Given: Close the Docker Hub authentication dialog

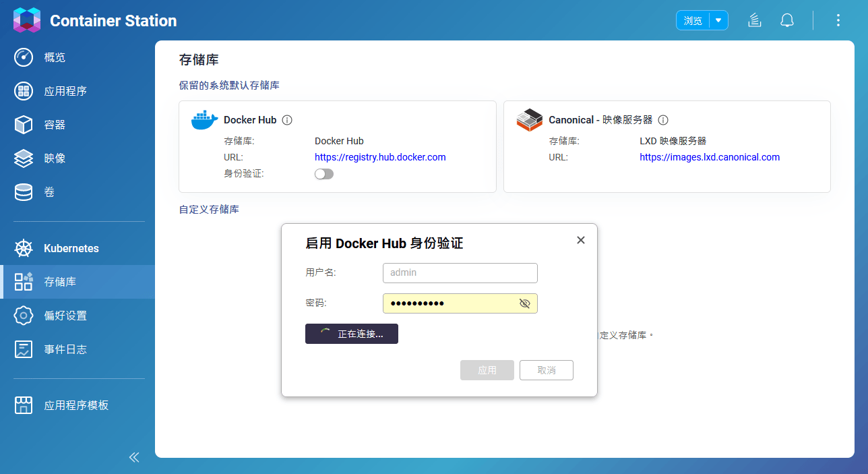Looking at the screenshot, I should tap(581, 240).
